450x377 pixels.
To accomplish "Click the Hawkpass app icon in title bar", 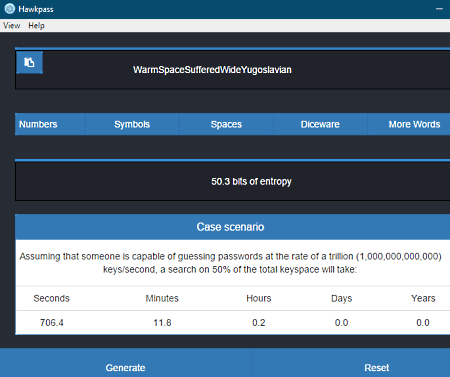I will pyautogui.click(x=9, y=9).
